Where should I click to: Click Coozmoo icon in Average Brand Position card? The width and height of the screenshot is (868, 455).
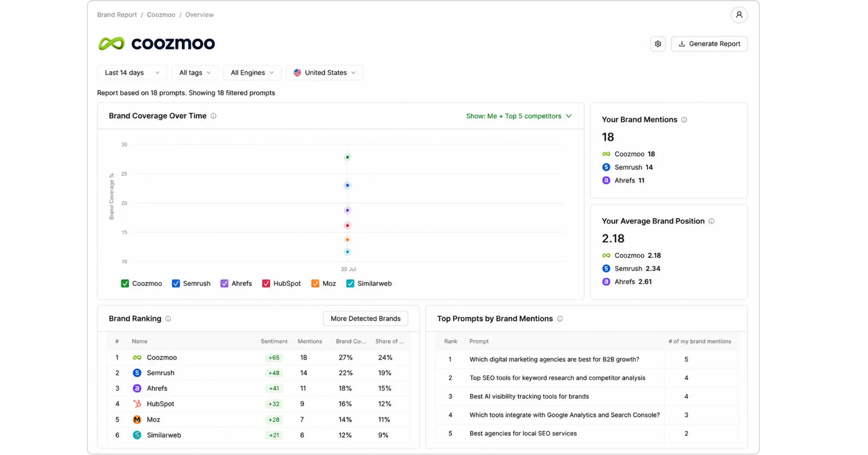606,256
